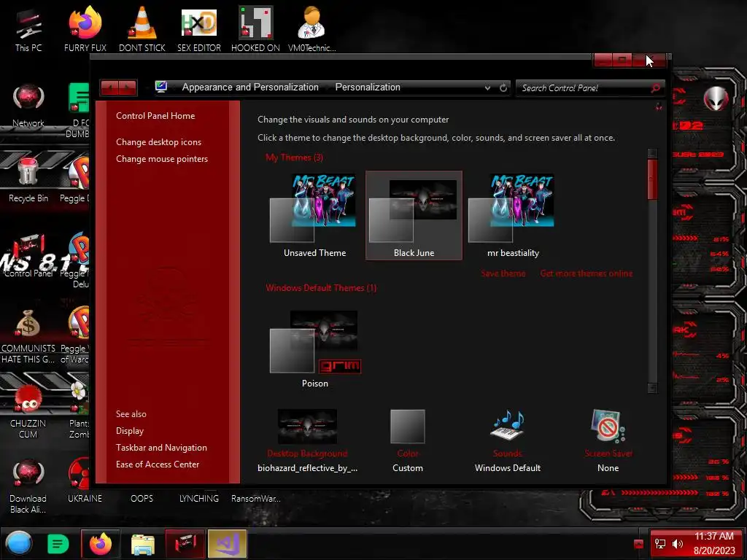Image resolution: width=747 pixels, height=560 pixels.
Task: Open the CHUZZIN CUM desktop icon
Action: 28,412
